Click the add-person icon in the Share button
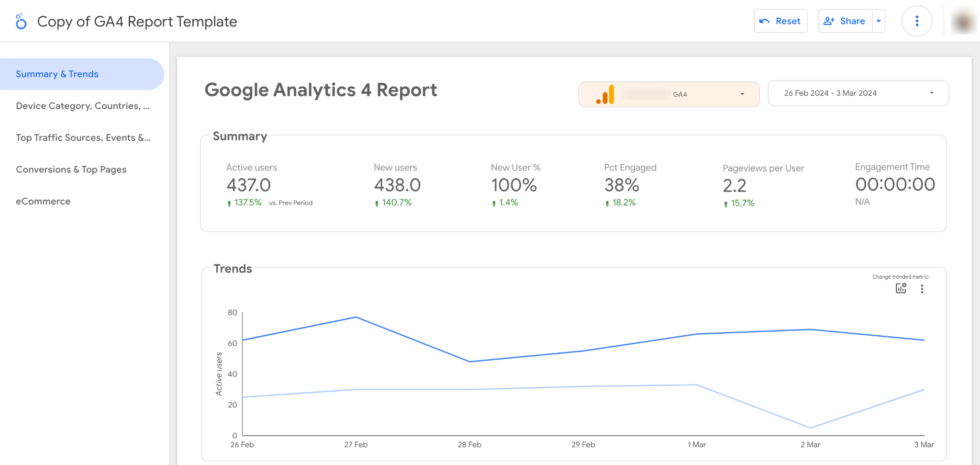Image resolution: width=980 pixels, height=465 pixels. (829, 21)
